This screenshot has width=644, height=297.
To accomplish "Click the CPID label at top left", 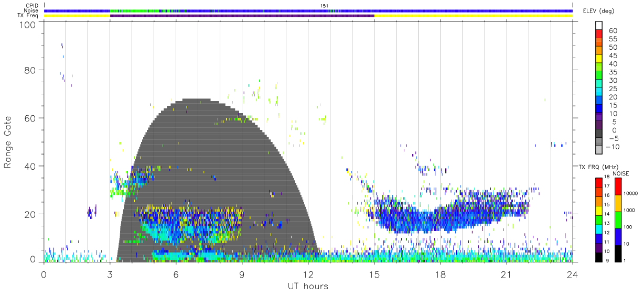I will click(x=31, y=6).
